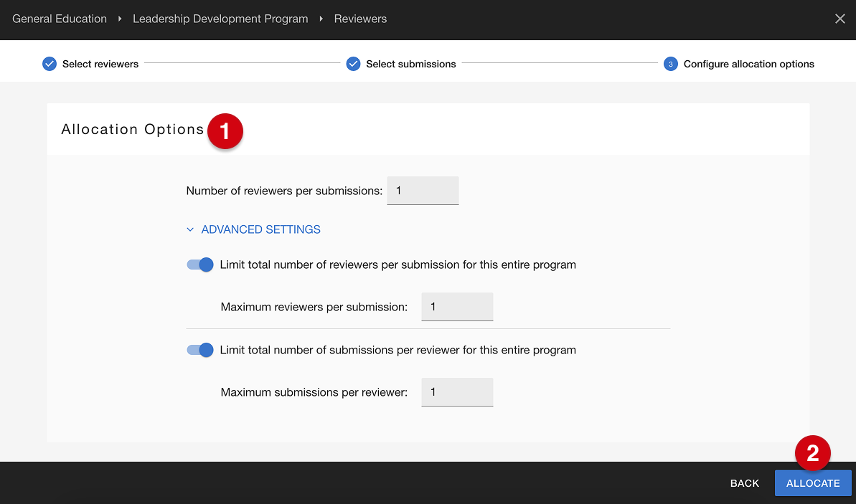Open Reviewers breadcrumb
Viewport: 856px width, 504px height.
(x=360, y=19)
